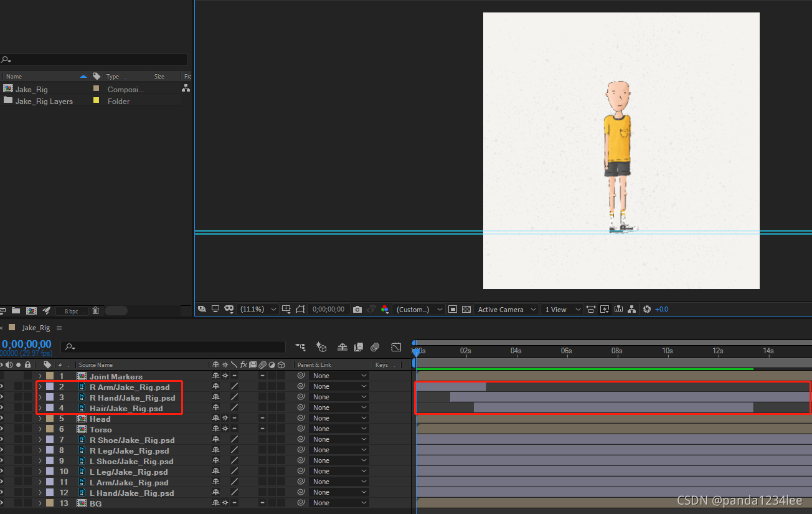Click the reset exposure icon

click(x=647, y=309)
